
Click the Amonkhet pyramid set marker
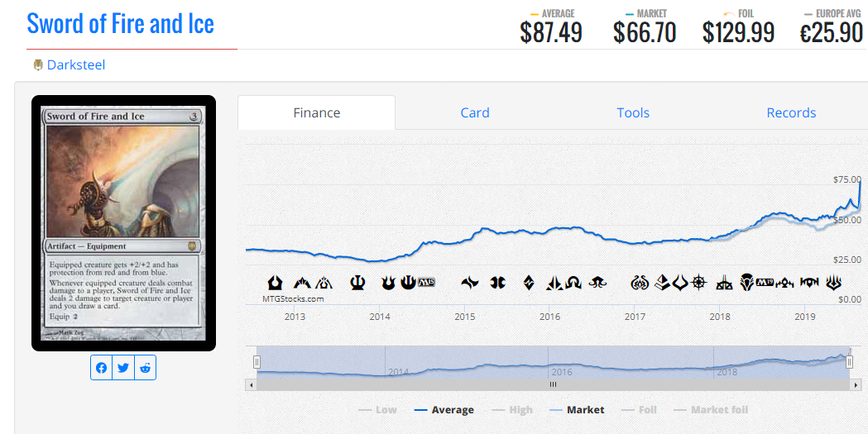point(663,283)
